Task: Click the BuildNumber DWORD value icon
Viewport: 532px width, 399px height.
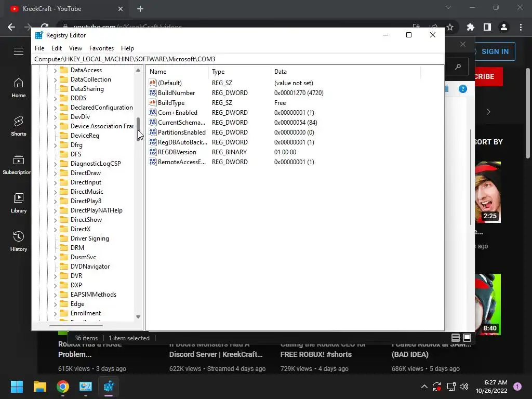Action: pos(153,92)
